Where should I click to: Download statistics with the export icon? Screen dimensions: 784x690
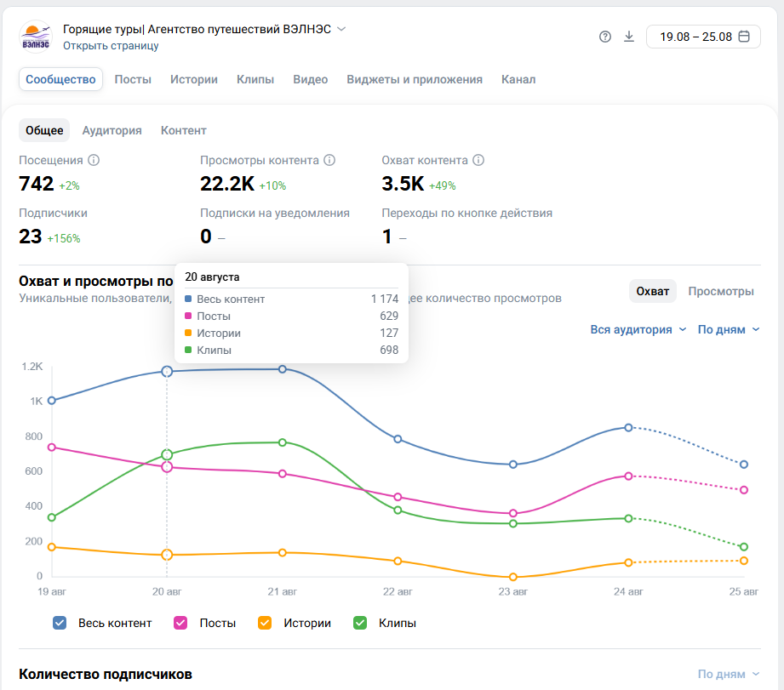(x=629, y=37)
